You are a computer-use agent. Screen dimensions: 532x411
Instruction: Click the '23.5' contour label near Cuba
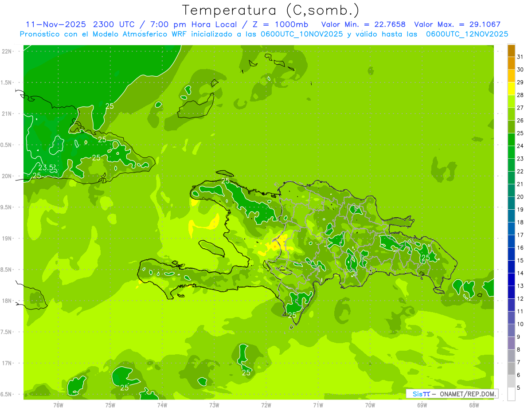(x=46, y=168)
